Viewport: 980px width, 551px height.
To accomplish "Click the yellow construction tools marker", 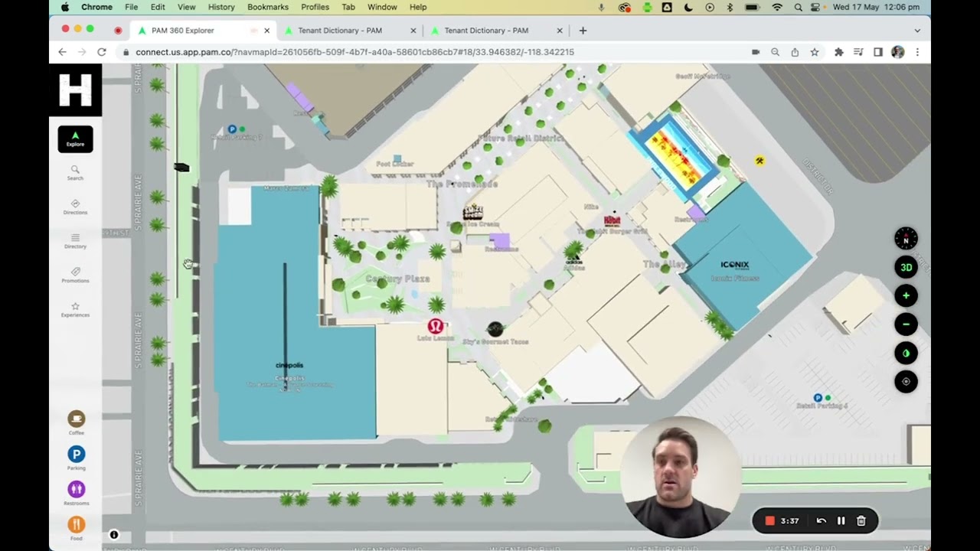I will [759, 161].
